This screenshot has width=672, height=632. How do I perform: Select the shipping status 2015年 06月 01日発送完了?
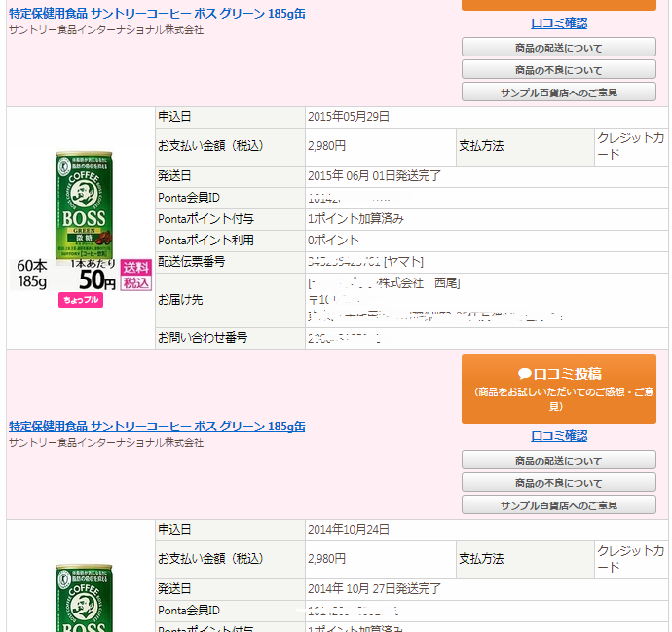click(x=374, y=176)
